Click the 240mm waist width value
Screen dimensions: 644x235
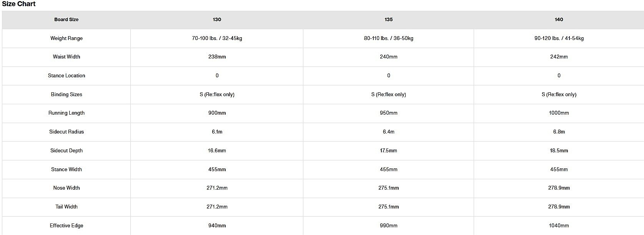pyautogui.click(x=388, y=57)
